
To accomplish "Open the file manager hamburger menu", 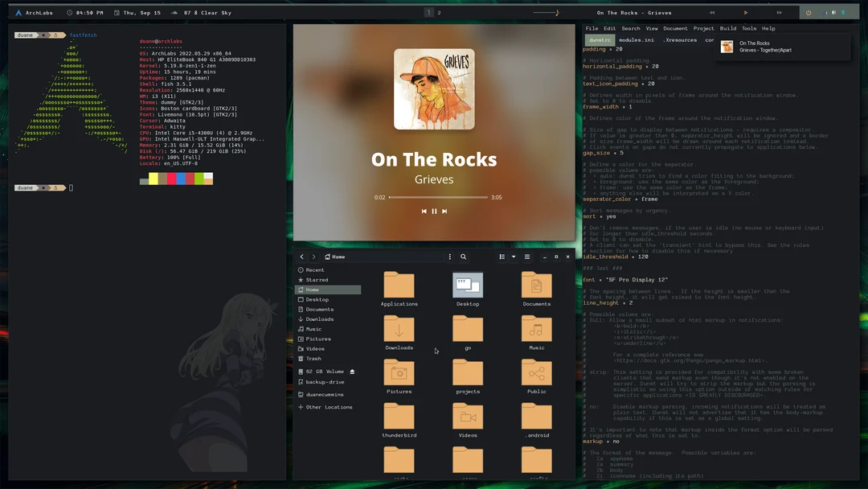I will (x=527, y=257).
